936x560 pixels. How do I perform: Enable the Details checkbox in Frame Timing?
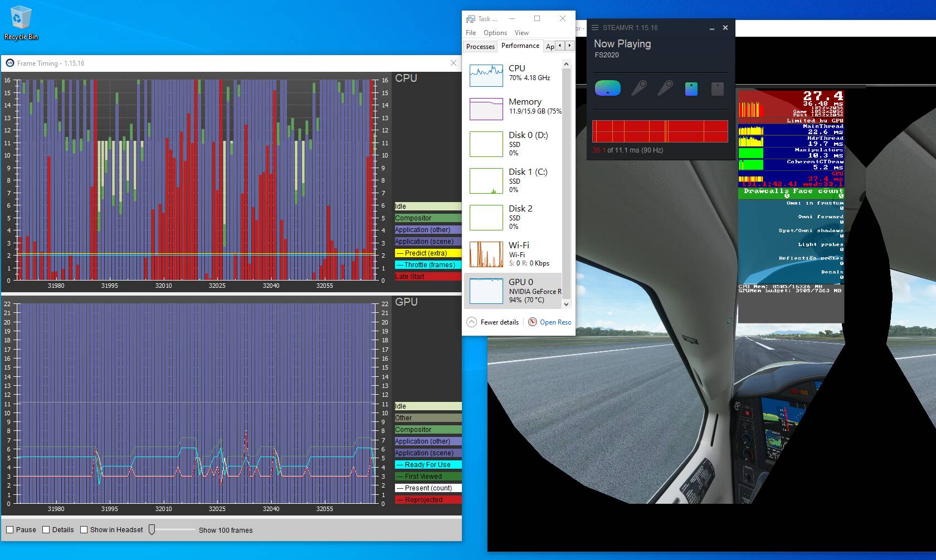pyautogui.click(x=46, y=530)
